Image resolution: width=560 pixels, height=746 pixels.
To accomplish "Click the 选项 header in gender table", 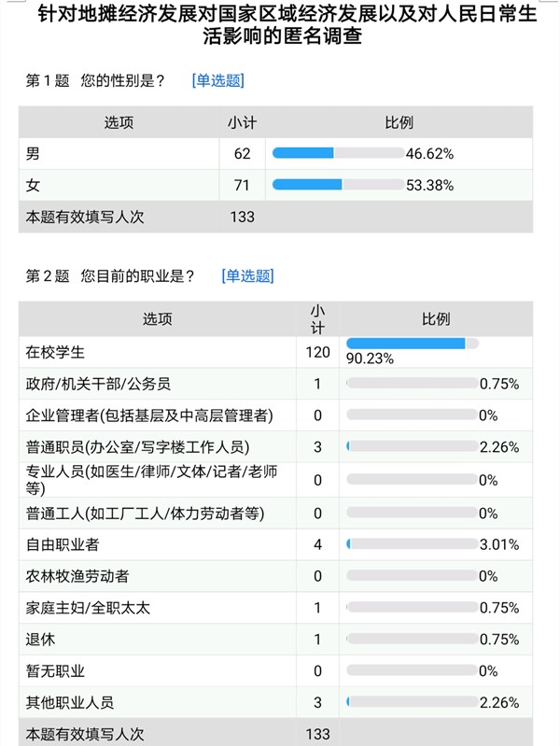I will (x=119, y=122).
